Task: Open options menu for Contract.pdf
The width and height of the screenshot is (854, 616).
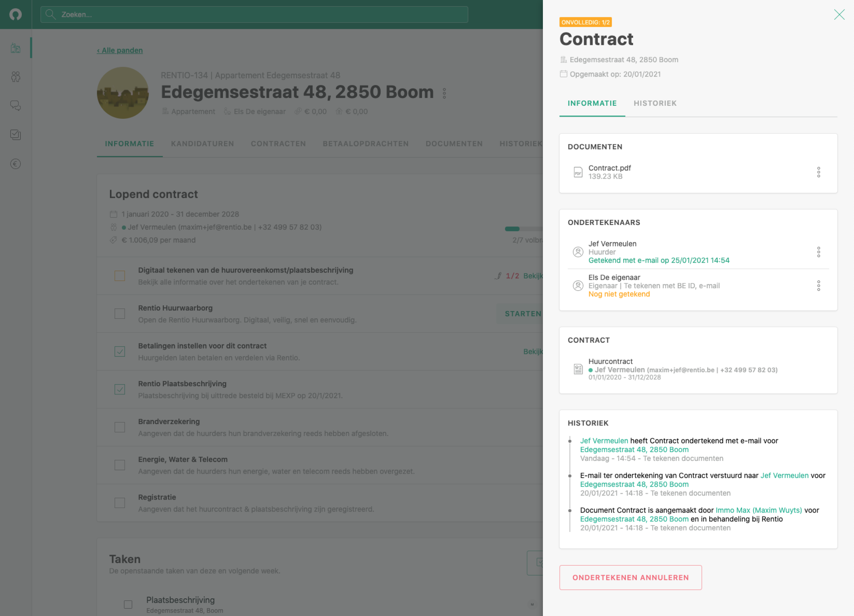Action: tap(818, 172)
